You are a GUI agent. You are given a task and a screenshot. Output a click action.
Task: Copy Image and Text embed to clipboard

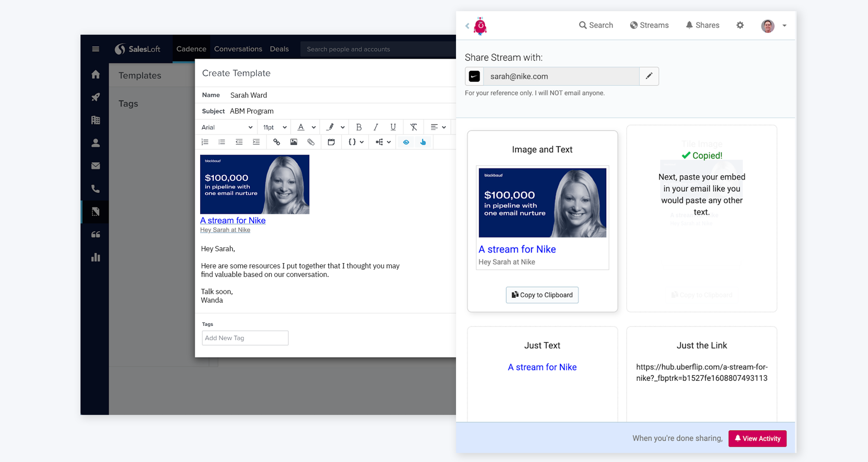point(542,295)
